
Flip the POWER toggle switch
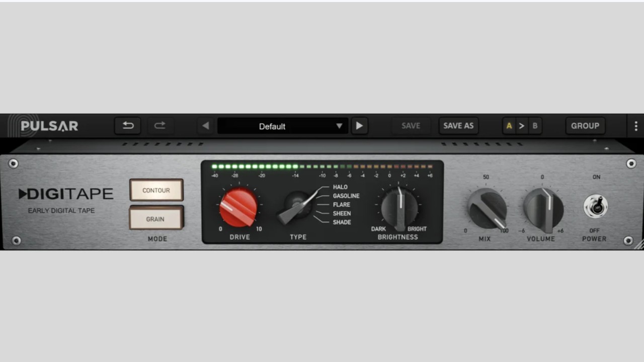[x=596, y=206]
